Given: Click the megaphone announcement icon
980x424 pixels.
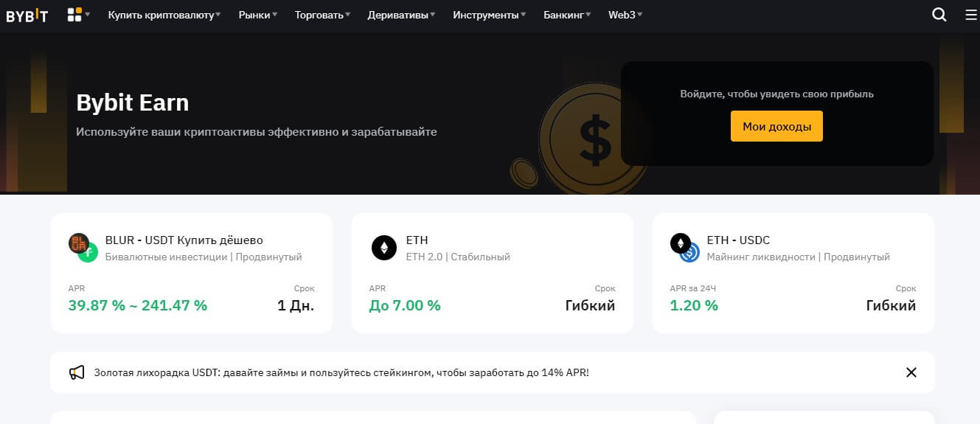Looking at the screenshot, I should click(77, 372).
